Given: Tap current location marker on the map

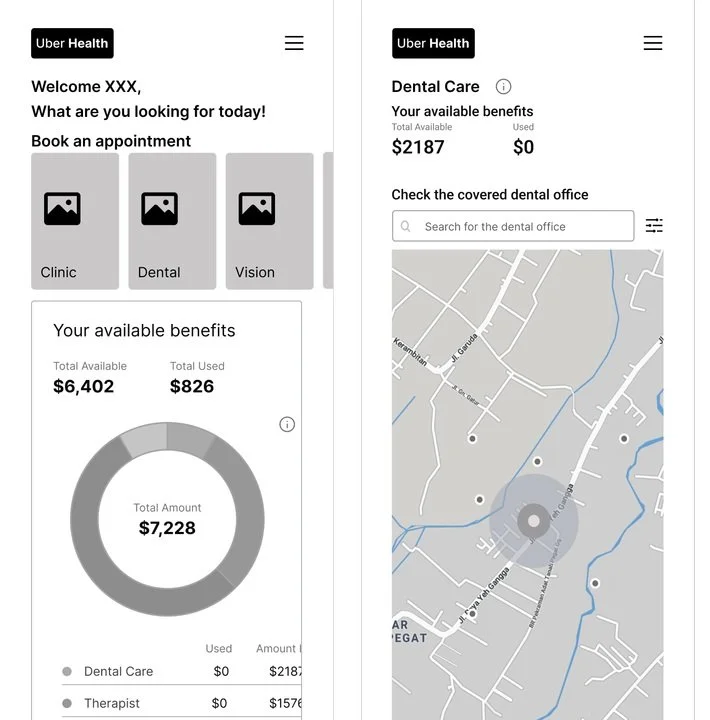Looking at the screenshot, I should (x=534, y=521).
